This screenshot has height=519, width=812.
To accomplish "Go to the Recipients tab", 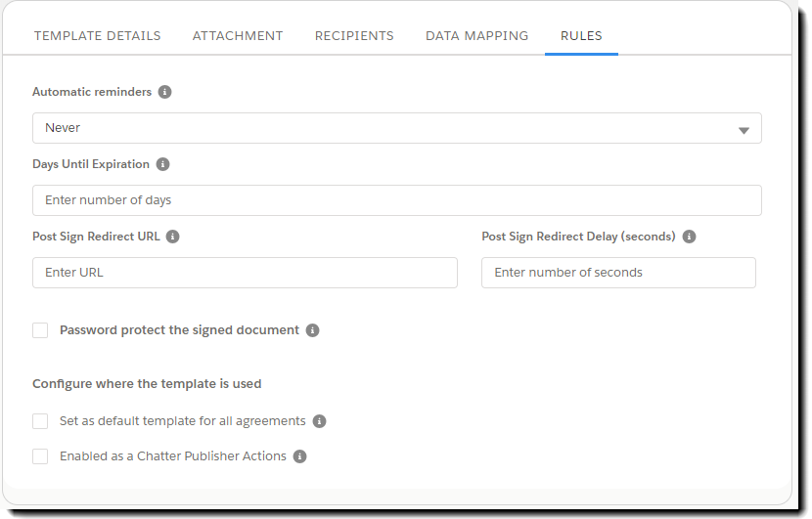I will (x=354, y=36).
